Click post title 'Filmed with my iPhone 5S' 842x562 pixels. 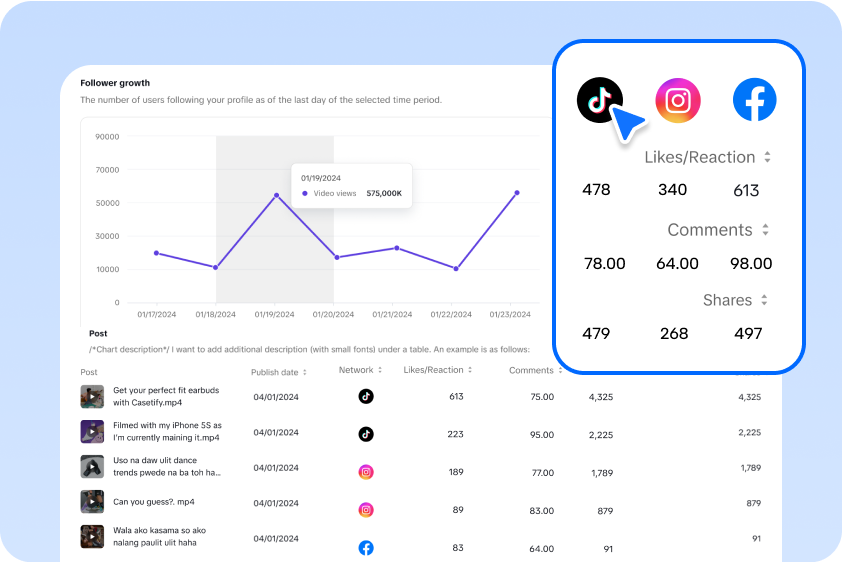pyautogui.click(x=167, y=432)
